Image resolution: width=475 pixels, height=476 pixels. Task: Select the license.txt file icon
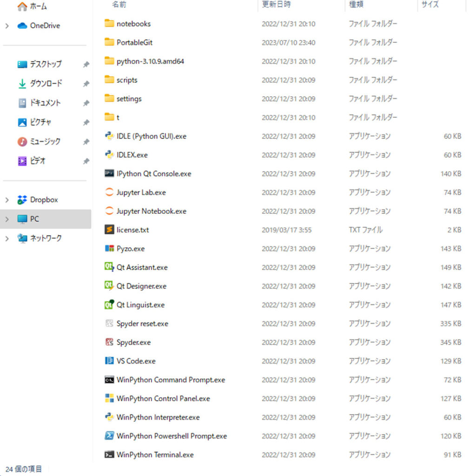pyautogui.click(x=109, y=230)
